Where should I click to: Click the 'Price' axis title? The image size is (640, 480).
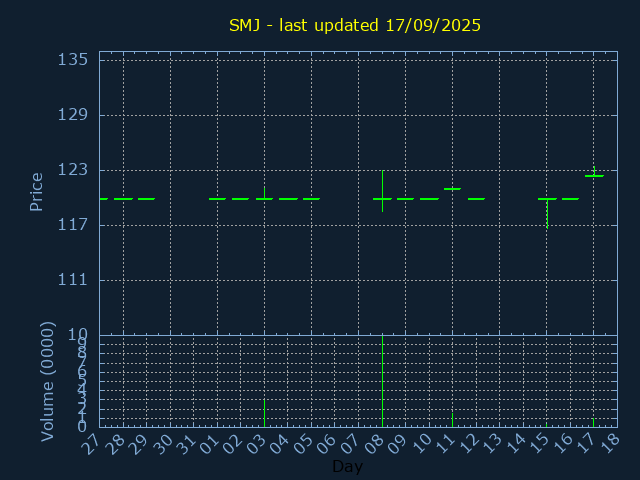coord(36,192)
